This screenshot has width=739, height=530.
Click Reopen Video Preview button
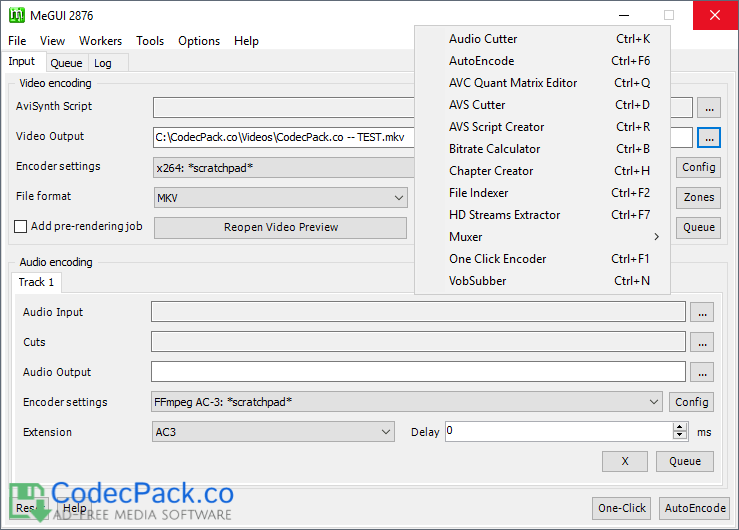pos(280,228)
